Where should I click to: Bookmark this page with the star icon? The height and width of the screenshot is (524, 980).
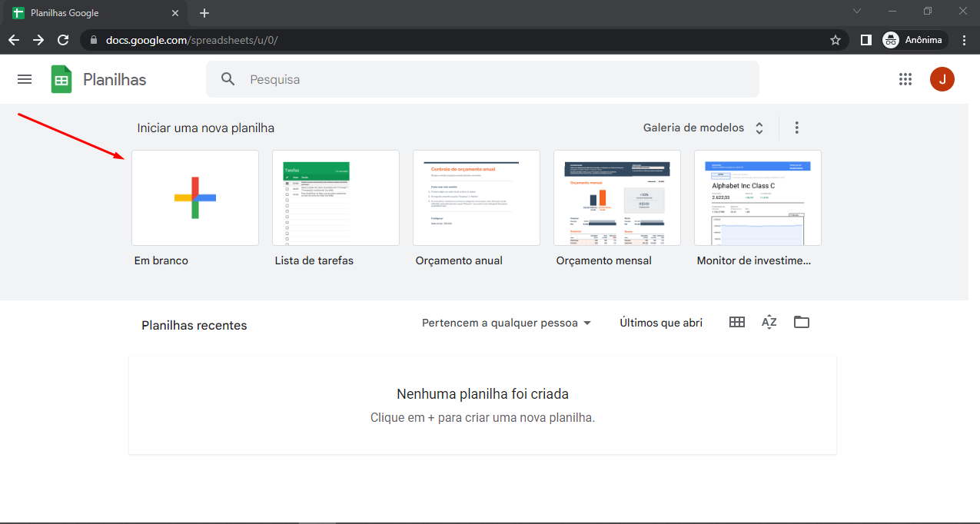click(x=835, y=40)
